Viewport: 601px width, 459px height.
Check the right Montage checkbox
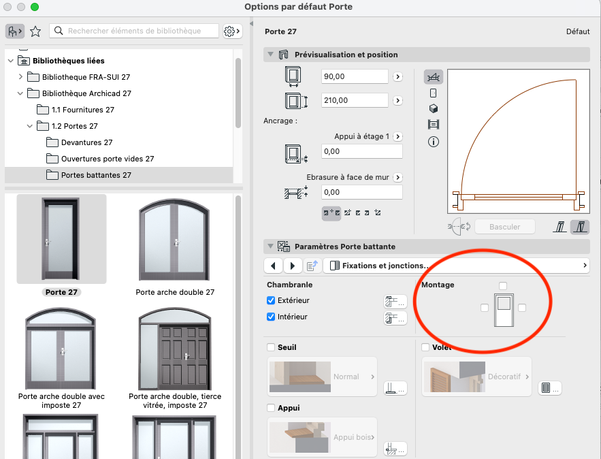tap(522, 308)
